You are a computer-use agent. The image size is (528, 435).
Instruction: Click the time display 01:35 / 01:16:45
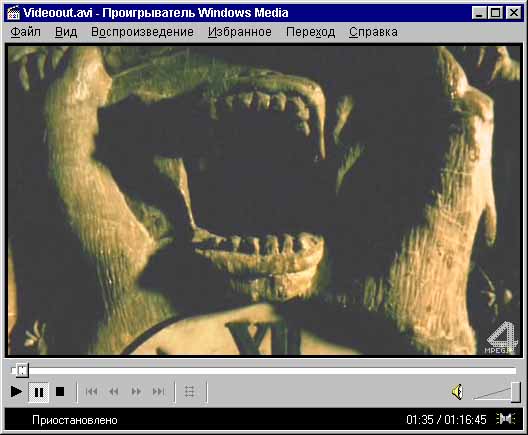tap(446, 420)
